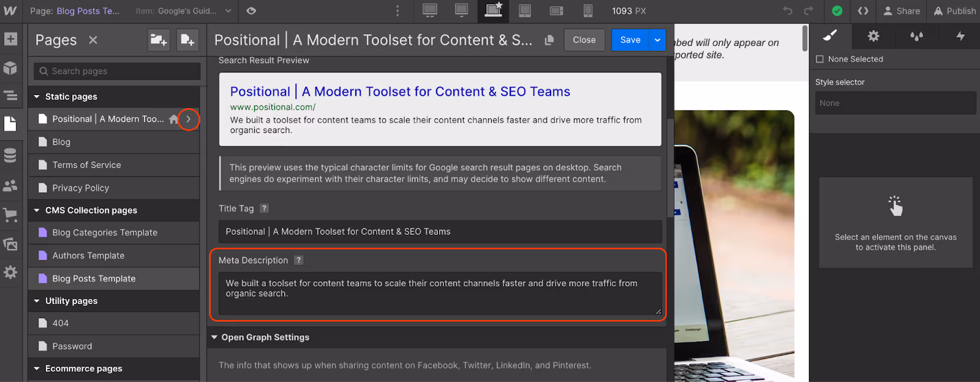
Task: Open the Style Manager drops tab
Action: tap(916, 36)
